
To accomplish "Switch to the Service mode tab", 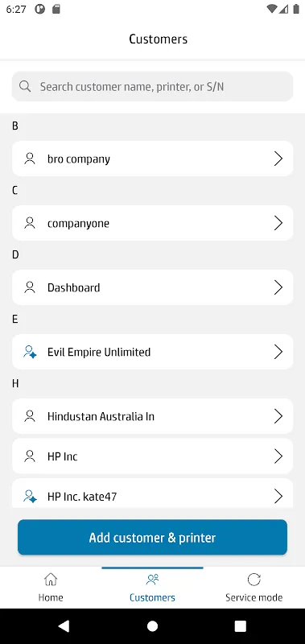I will (254, 588).
